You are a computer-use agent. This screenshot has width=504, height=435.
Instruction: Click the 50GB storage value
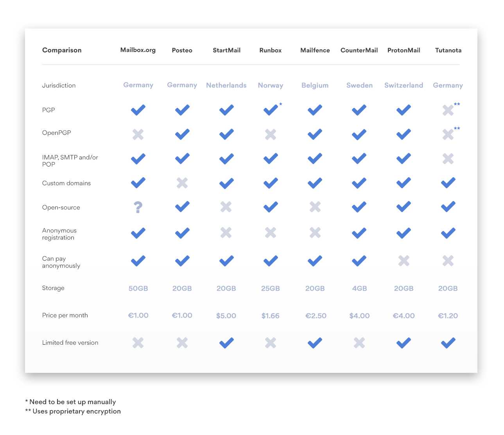click(138, 288)
